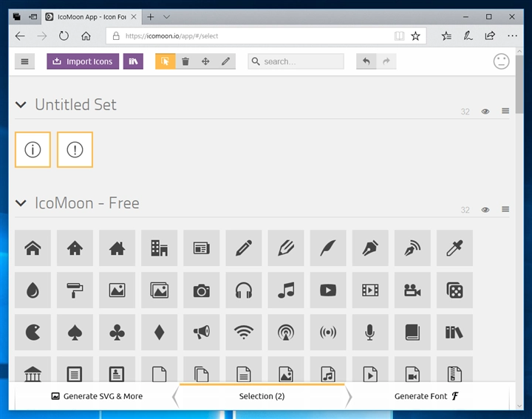Viewport: 532px width, 419px height.
Task: Open Generate SVG & More tab
Action: click(x=97, y=396)
